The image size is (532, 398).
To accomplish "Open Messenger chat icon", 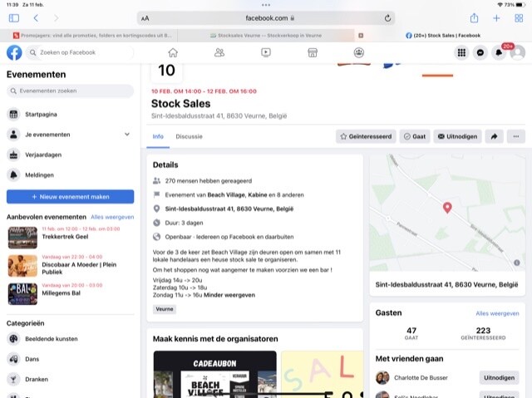I will pos(480,52).
